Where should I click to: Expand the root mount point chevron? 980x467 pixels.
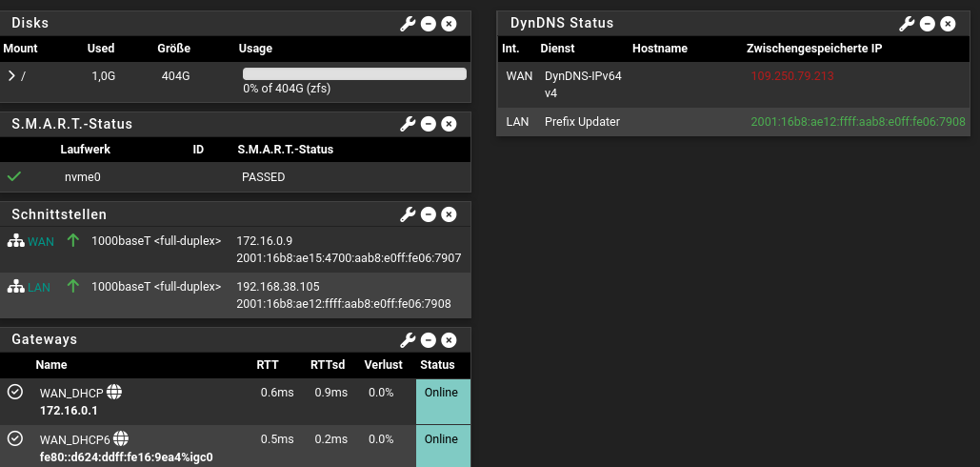(10, 75)
